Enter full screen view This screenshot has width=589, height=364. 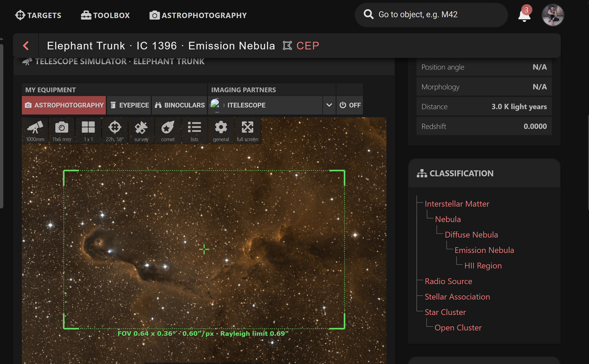[x=248, y=131]
